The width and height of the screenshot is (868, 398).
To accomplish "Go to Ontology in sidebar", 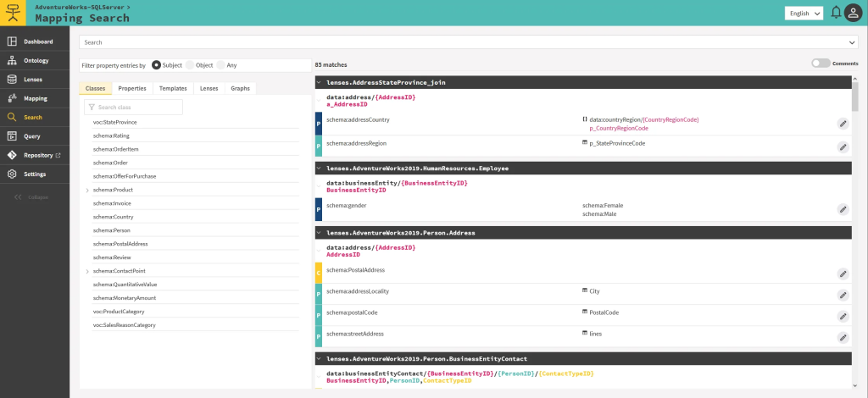I will [35, 61].
